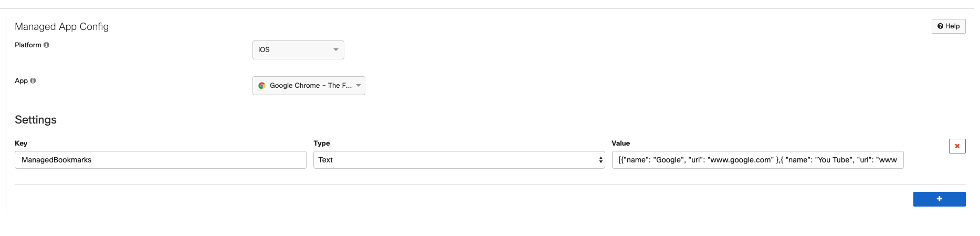Delete the ManagedBookmarks setting with red X
Image resolution: width=980 pixels, height=236 pixels.
[x=957, y=146]
